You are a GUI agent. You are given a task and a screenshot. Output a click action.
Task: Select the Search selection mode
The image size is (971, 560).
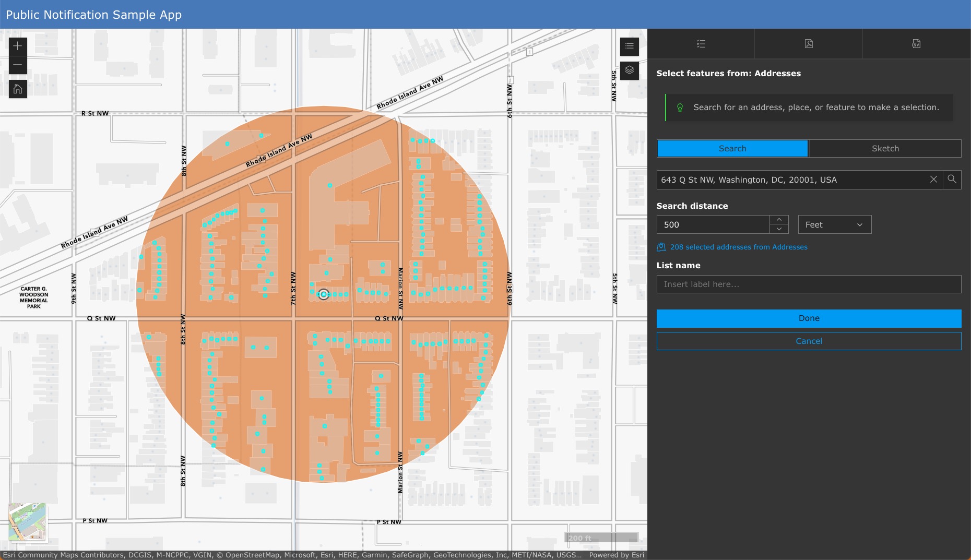pos(732,149)
